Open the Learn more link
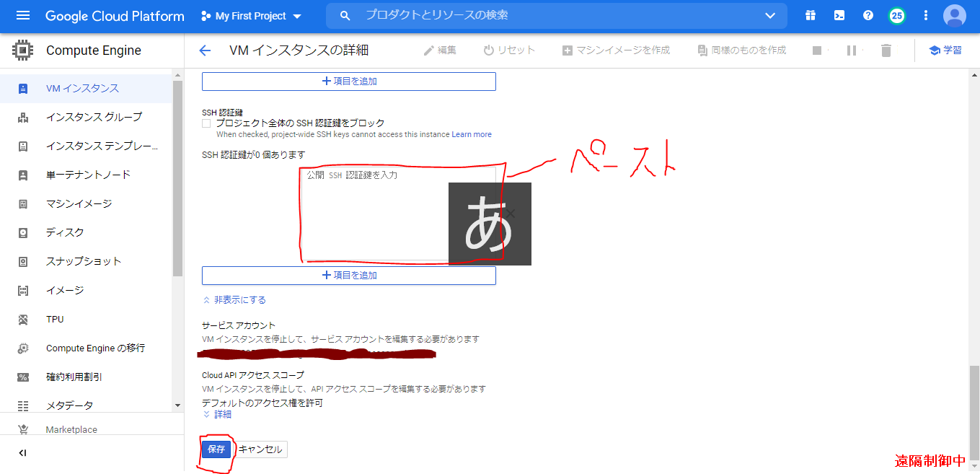Viewport: 980px width, 474px height. point(472,134)
